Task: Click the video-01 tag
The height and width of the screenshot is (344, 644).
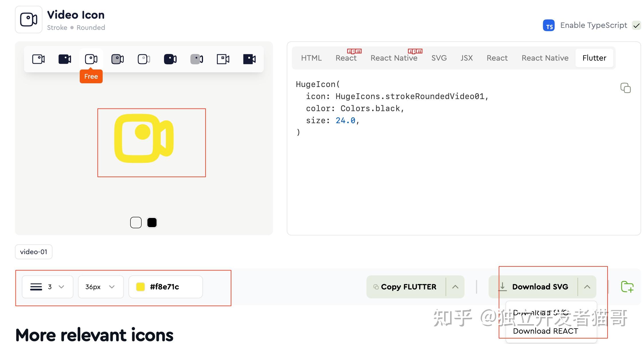Action: click(x=34, y=252)
